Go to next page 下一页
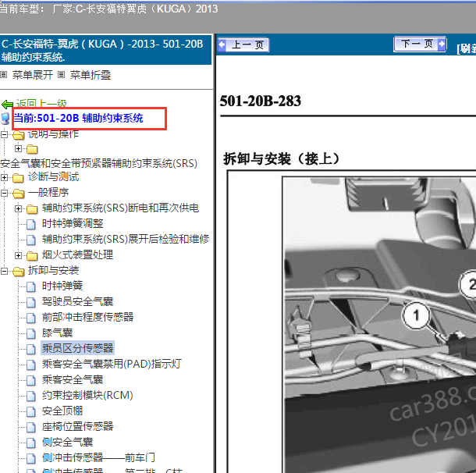The image size is (476, 473). click(420, 44)
